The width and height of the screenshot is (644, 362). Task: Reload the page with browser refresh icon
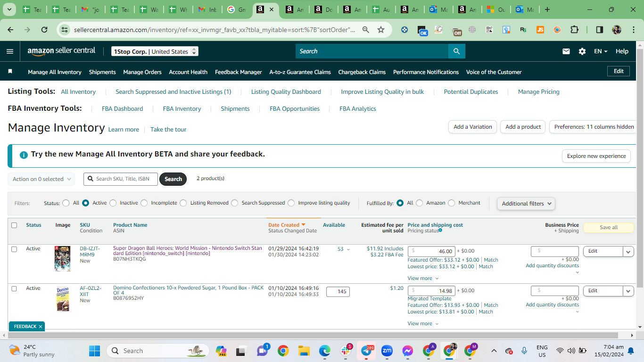[x=44, y=30]
